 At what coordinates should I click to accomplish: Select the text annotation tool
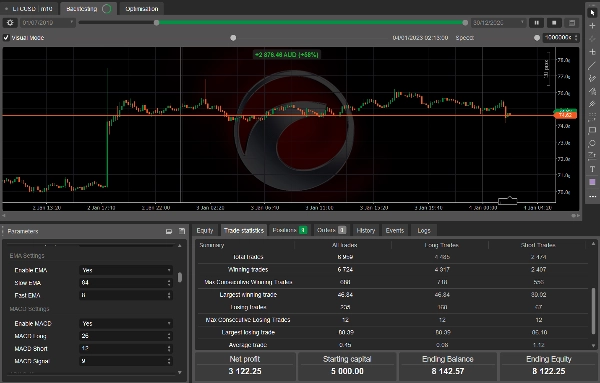click(592, 169)
